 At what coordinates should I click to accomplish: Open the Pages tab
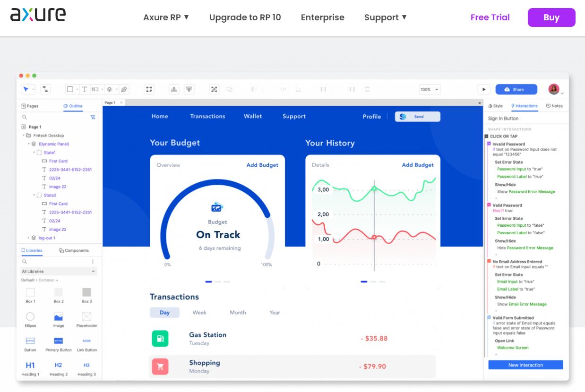(x=30, y=106)
